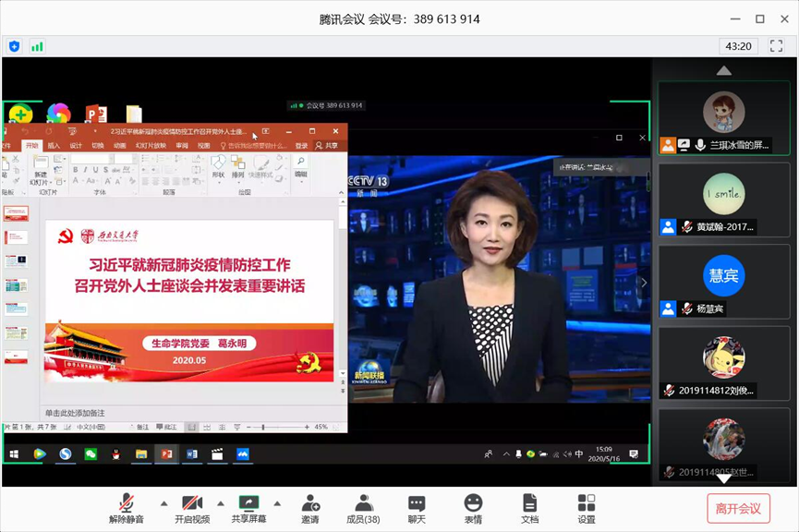Open the 表情 emoji reactions
Screen dimensions: 799x532
[473, 508]
